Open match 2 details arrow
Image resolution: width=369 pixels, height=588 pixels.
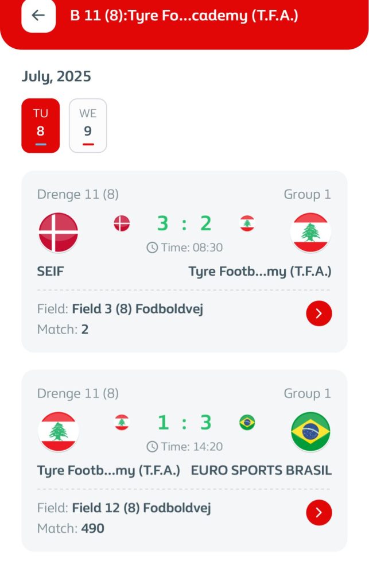(318, 314)
